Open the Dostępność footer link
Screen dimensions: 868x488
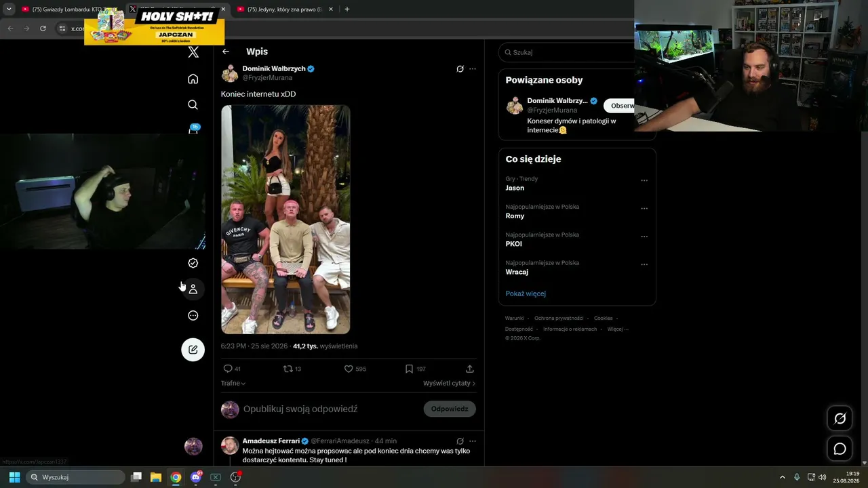tap(519, 329)
